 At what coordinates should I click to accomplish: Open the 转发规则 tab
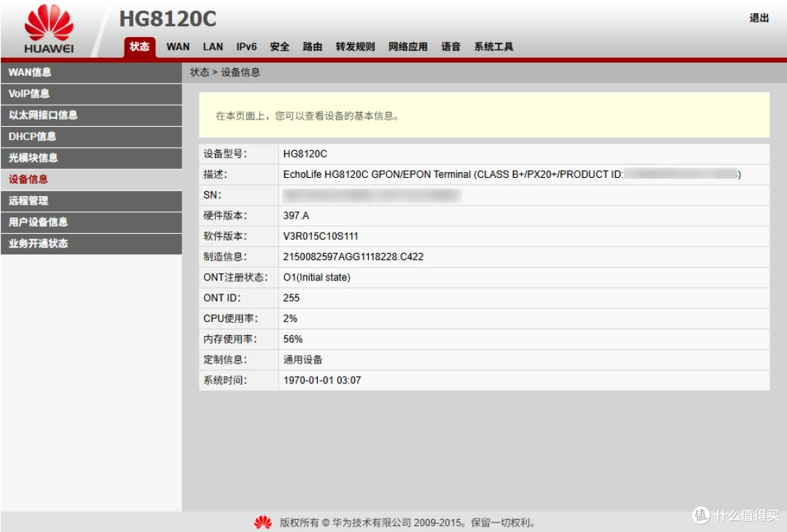pyautogui.click(x=356, y=47)
